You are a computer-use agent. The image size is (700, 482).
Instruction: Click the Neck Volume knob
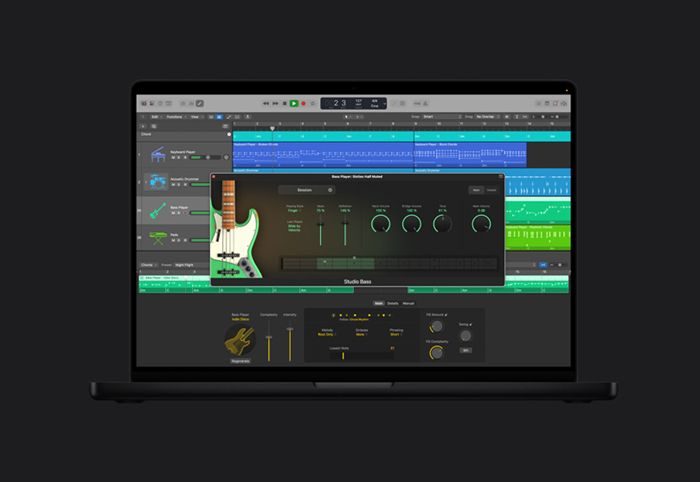tap(380, 224)
